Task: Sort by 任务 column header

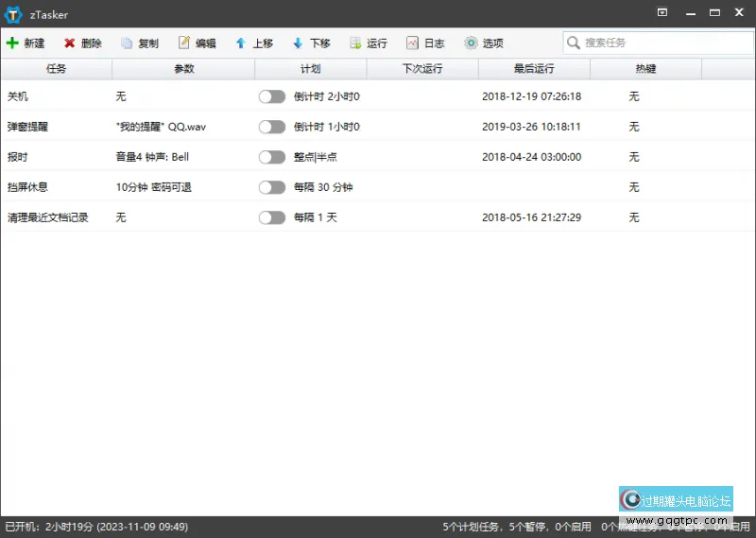Action: coord(57,69)
